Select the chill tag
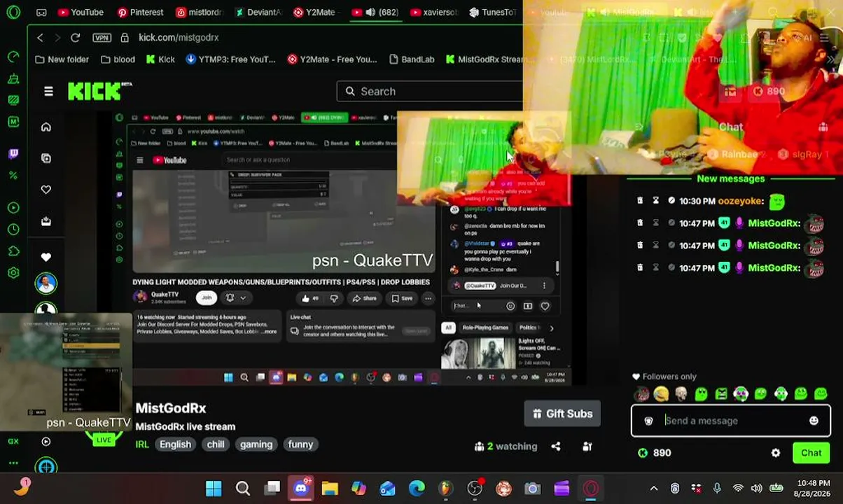The image size is (843, 504). click(x=216, y=444)
